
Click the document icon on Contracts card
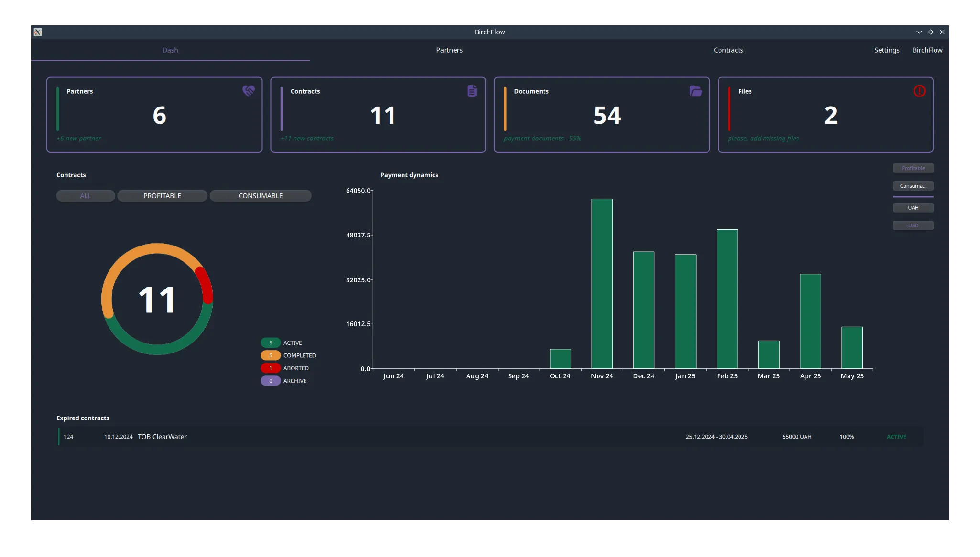472,91
